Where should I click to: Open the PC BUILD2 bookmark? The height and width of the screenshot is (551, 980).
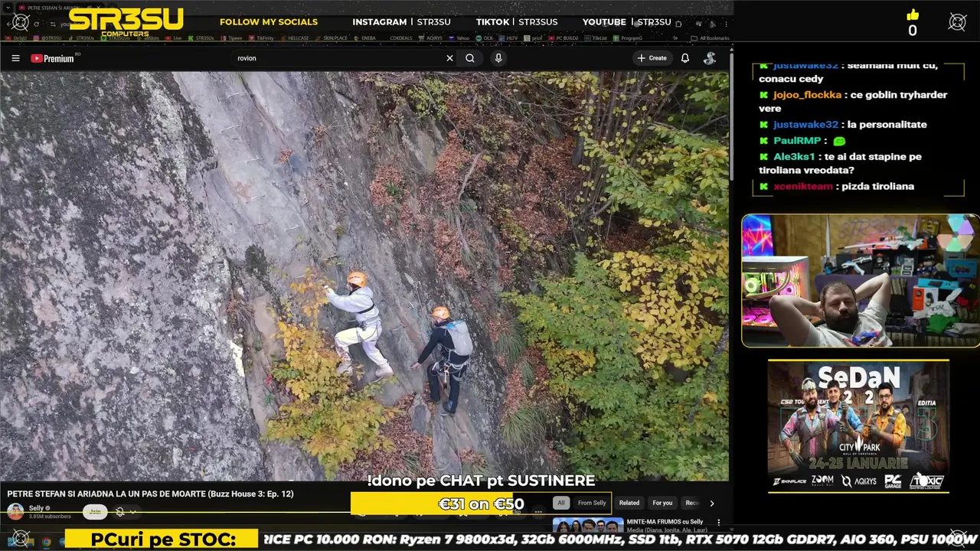[x=564, y=38]
